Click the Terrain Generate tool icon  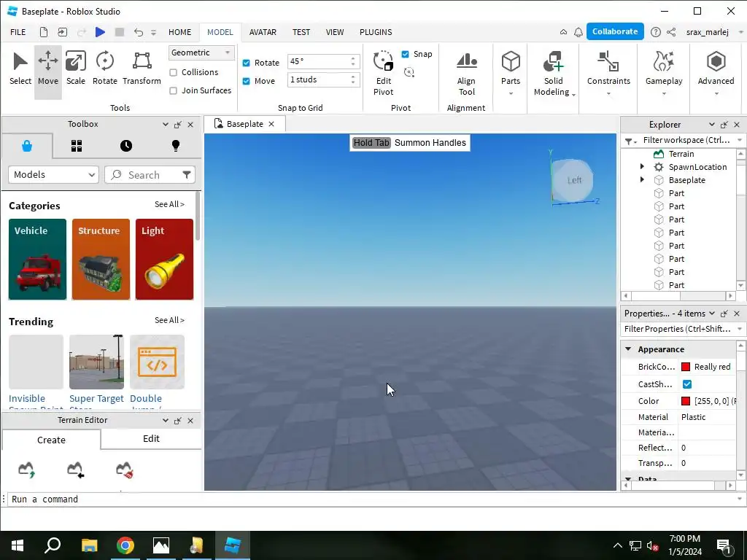[x=27, y=470]
